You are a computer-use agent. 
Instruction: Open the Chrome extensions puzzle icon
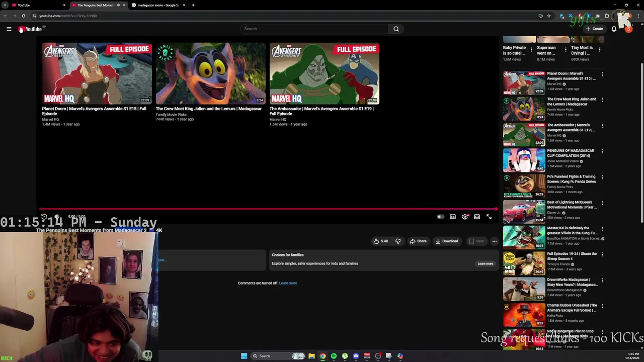pos(606,16)
